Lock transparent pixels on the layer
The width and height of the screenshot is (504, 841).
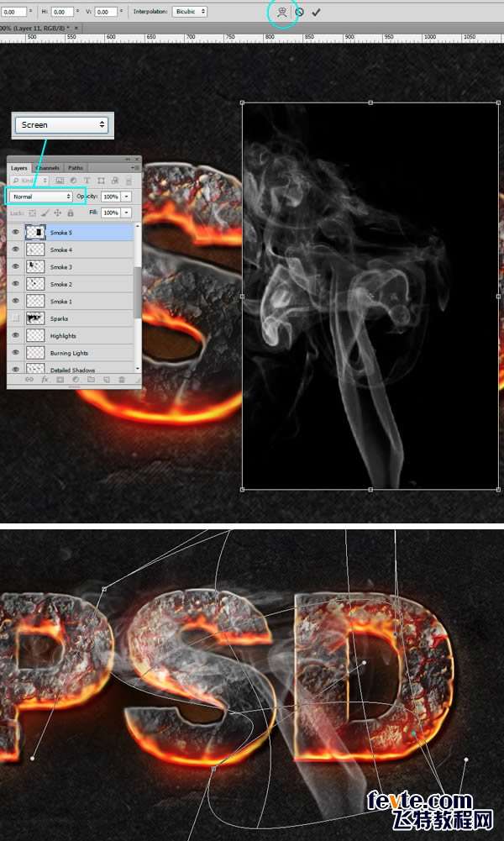tap(32, 213)
